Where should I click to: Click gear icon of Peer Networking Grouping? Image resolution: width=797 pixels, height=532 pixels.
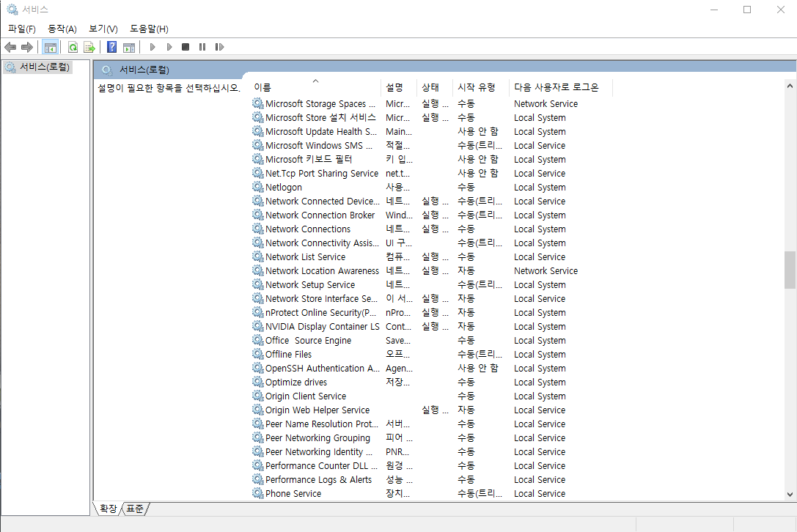point(258,437)
